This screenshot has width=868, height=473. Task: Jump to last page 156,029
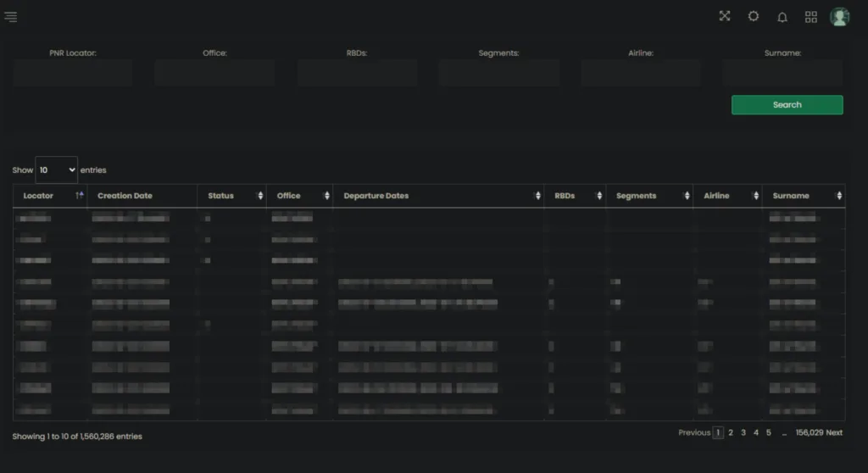coord(809,432)
